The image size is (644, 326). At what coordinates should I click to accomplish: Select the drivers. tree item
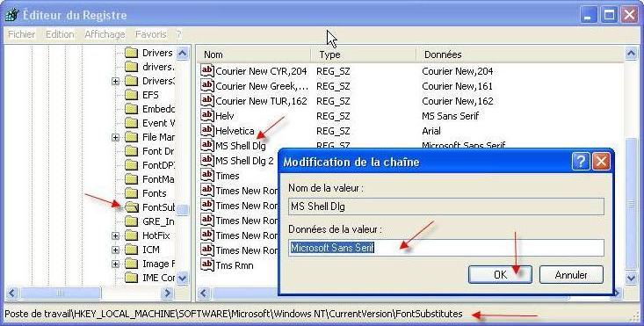[x=158, y=67]
